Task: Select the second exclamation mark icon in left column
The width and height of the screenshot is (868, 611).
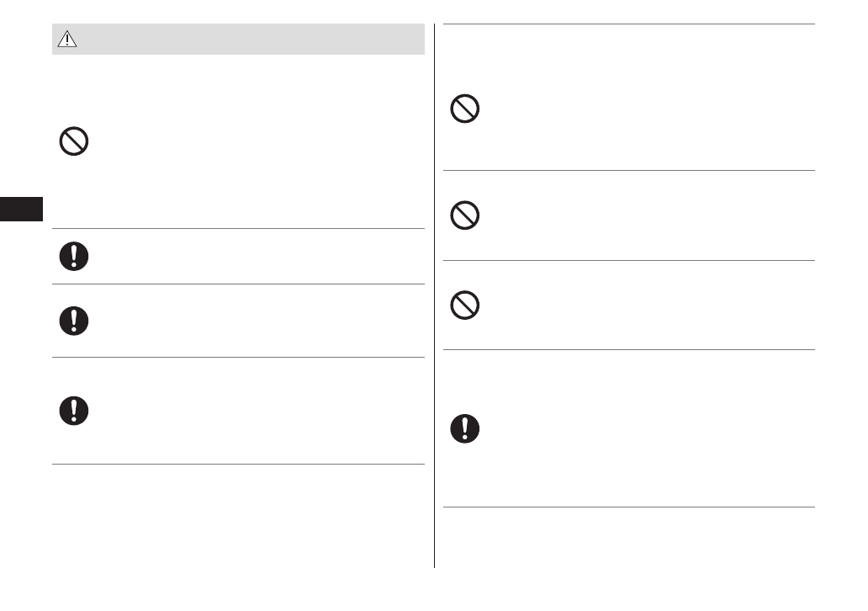Action: [x=74, y=320]
